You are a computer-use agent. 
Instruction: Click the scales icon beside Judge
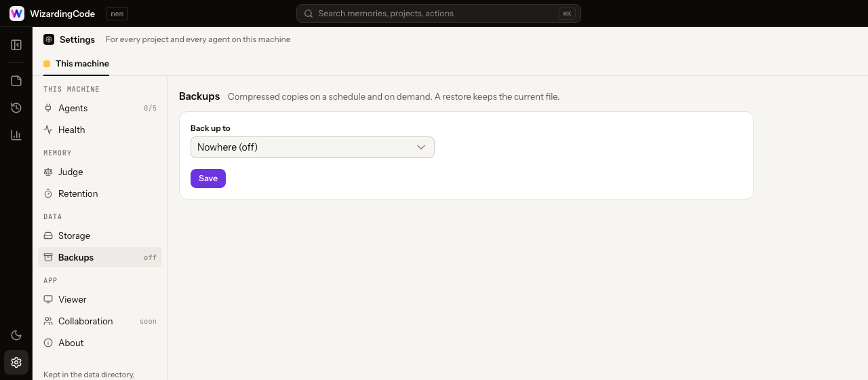pyautogui.click(x=48, y=172)
